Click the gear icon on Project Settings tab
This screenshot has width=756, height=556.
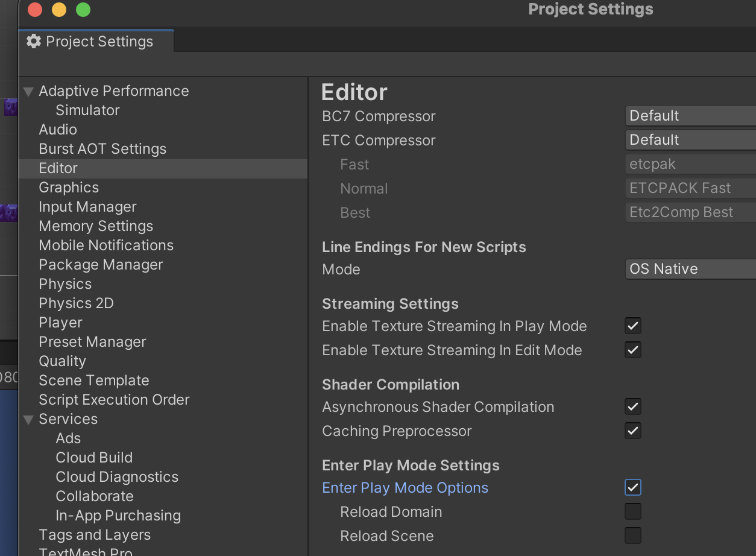(34, 41)
